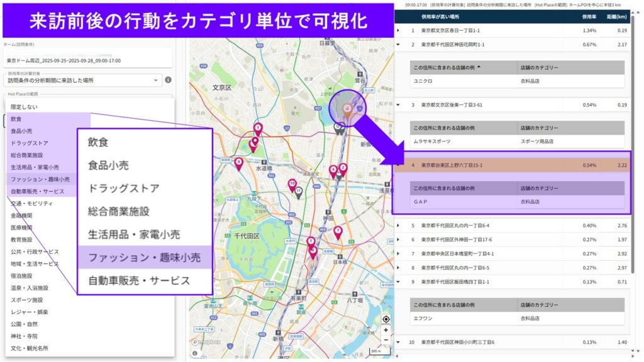
Task: Click marker pin 10 near 九段下
Action: 292,183
